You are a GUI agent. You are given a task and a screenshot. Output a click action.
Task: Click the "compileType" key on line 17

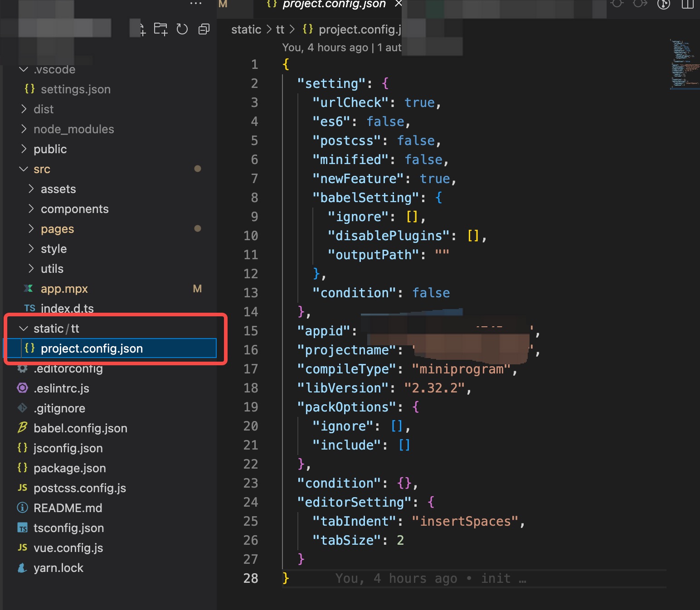click(x=347, y=369)
